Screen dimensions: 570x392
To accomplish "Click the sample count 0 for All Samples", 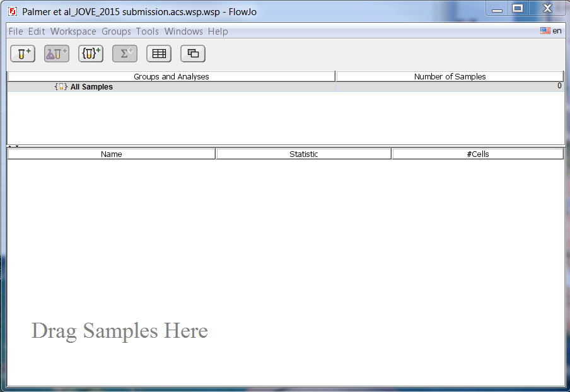I will point(559,86).
